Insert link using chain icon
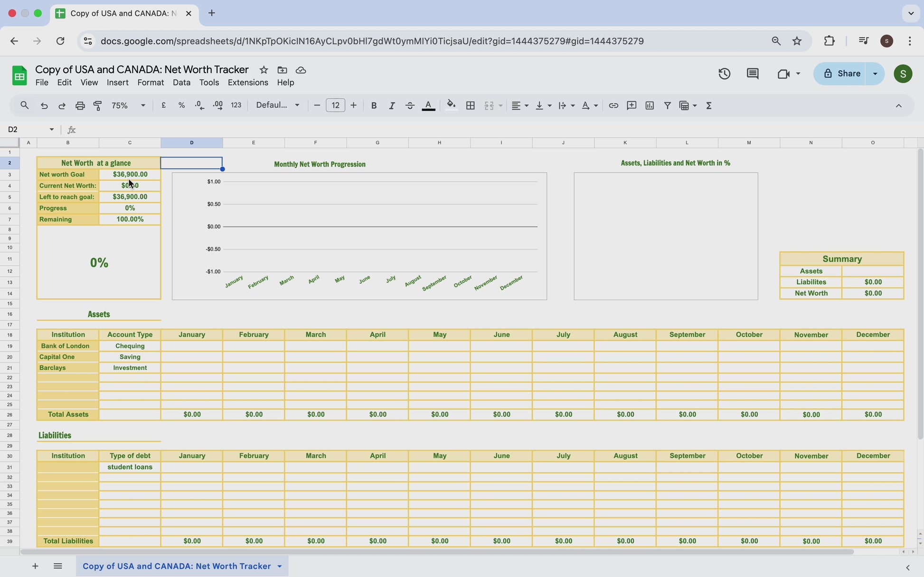The image size is (924, 577). 613,105
